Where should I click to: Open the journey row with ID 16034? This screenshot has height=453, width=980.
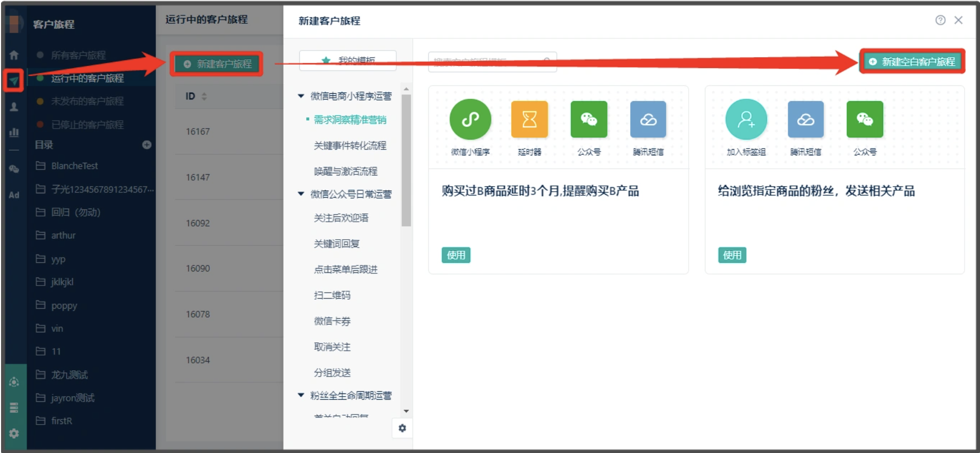coord(229,360)
